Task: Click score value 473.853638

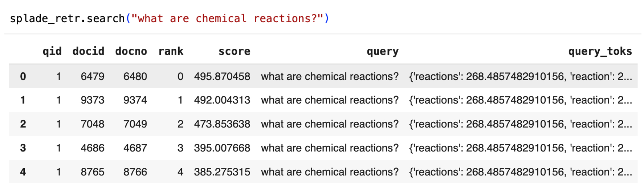Action: click(222, 124)
